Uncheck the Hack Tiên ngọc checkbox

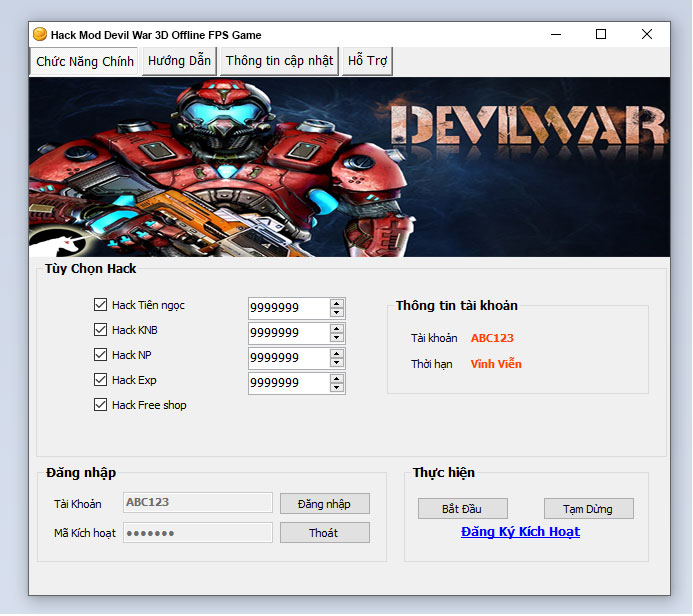click(100, 305)
